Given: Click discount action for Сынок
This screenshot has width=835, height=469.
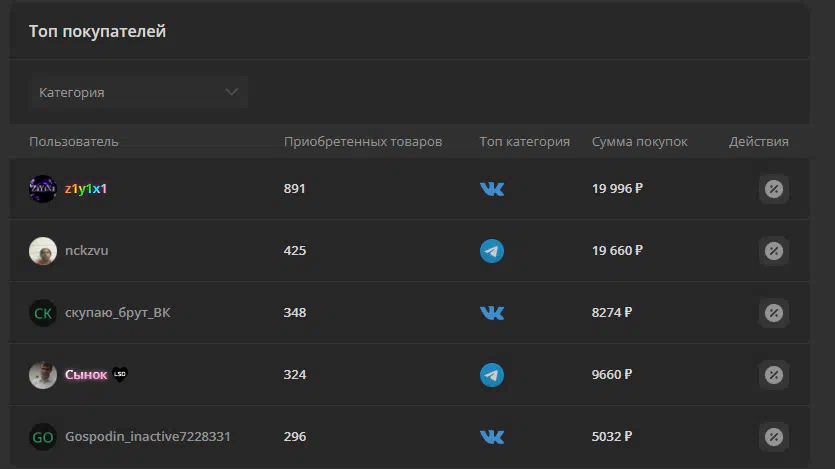Looking at the screenshot, I should [x=774, y=375].
